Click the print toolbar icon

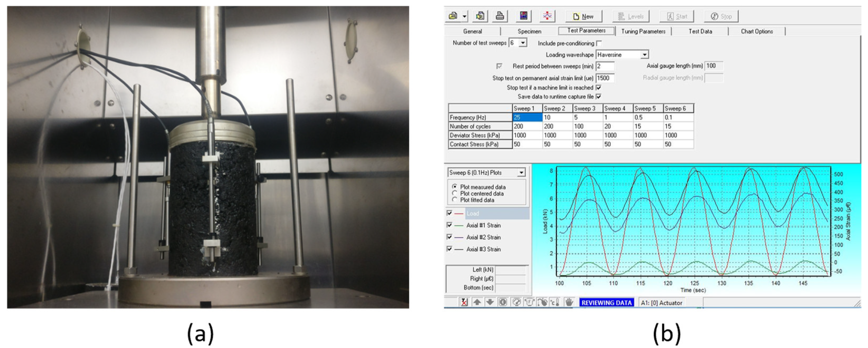click(500, 16)
